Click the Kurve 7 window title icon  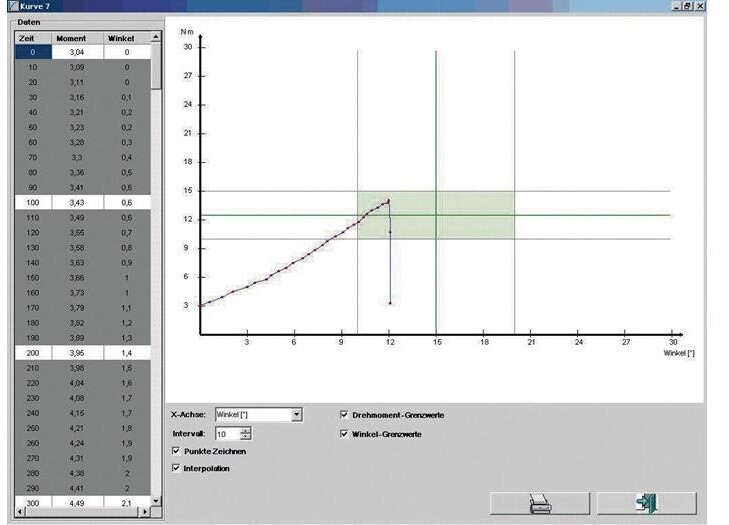11,6
